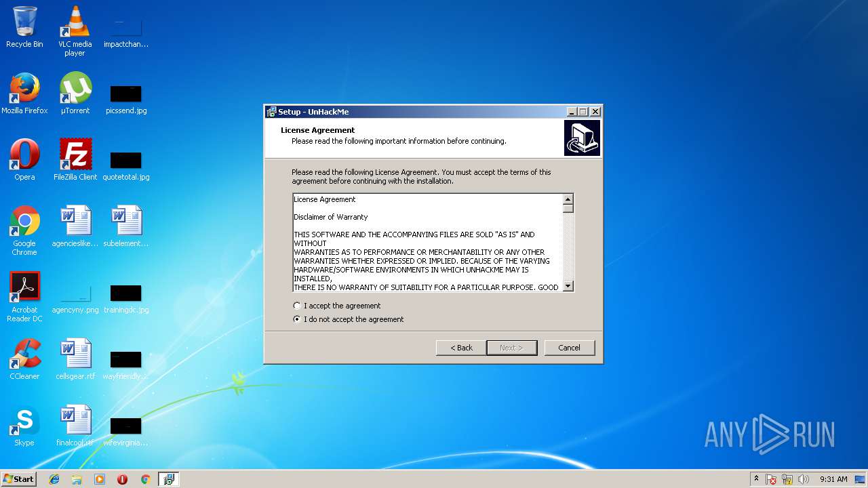Screen dimensions: 868x488
Task: Open Internet Explorer from the taskbar
Action: tap(54, 479)
